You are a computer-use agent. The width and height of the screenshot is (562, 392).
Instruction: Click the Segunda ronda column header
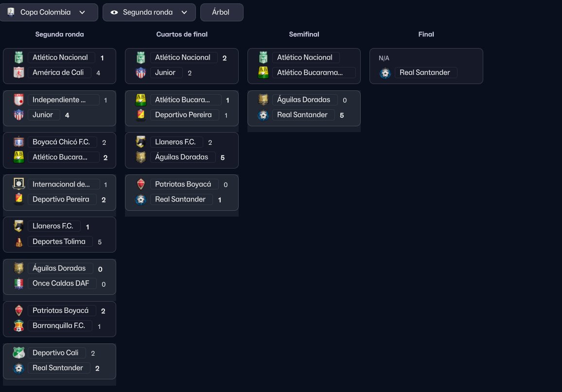[59, 34]
